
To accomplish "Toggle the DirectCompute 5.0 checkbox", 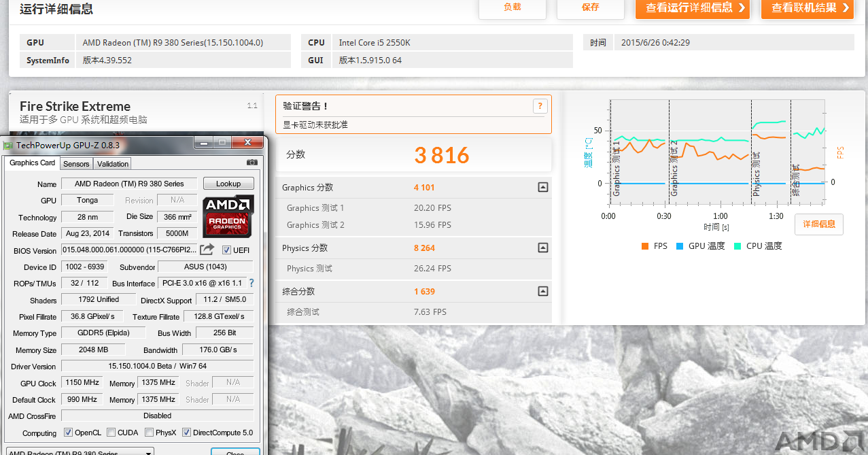I will pyautogui.click(x=186, y=433).
